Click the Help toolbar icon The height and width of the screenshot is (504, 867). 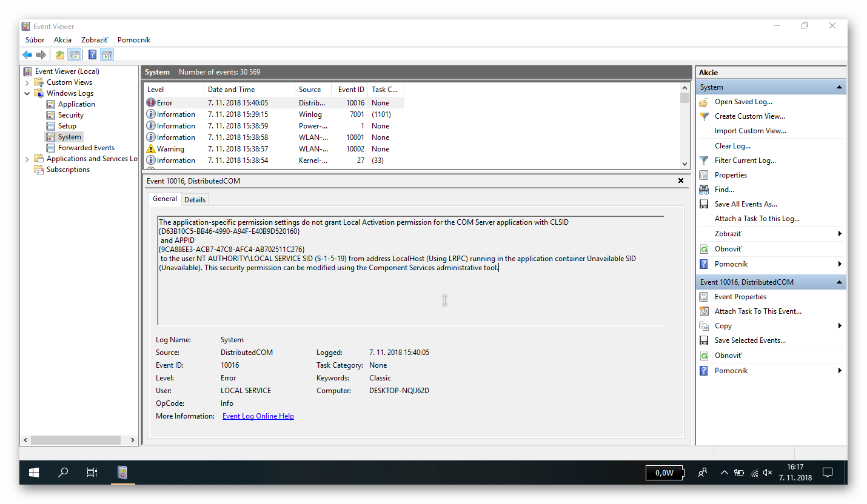(92, 55)
